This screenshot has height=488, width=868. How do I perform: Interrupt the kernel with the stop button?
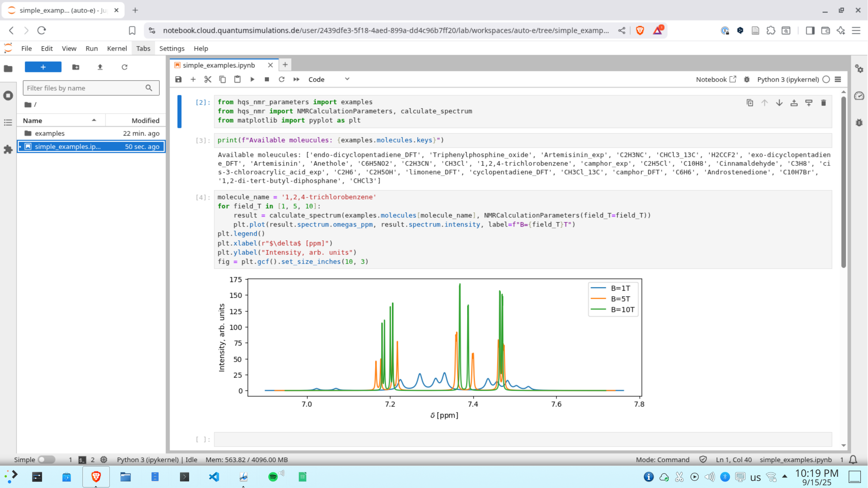tap(267, 79)
